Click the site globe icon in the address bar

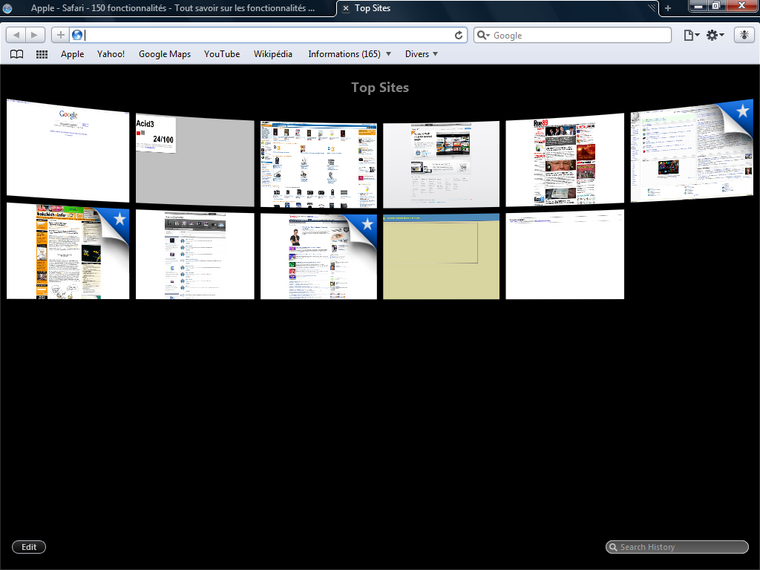[x=77, y=35]
